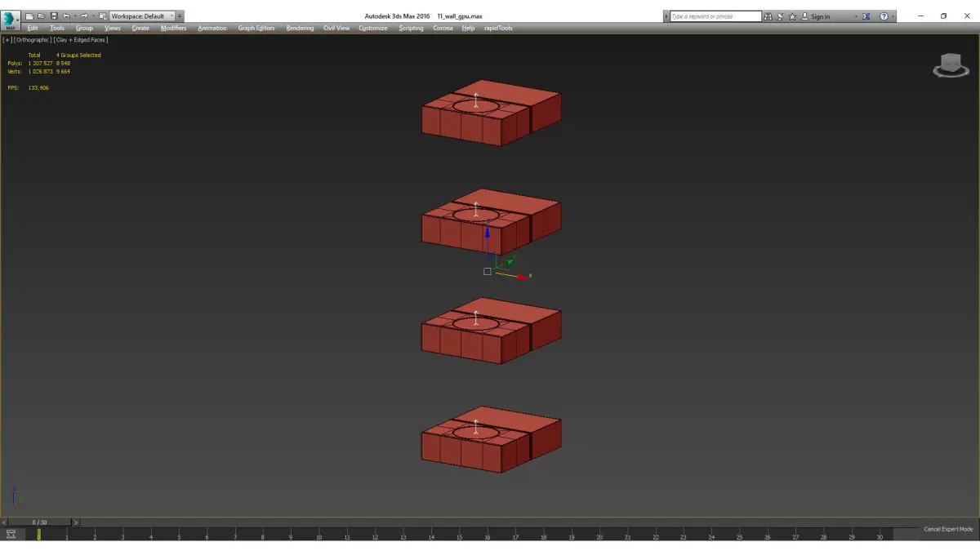Screen dimensions: 980x551
Task: Focus the keyword or phrase search field
Action: (715, 16)
